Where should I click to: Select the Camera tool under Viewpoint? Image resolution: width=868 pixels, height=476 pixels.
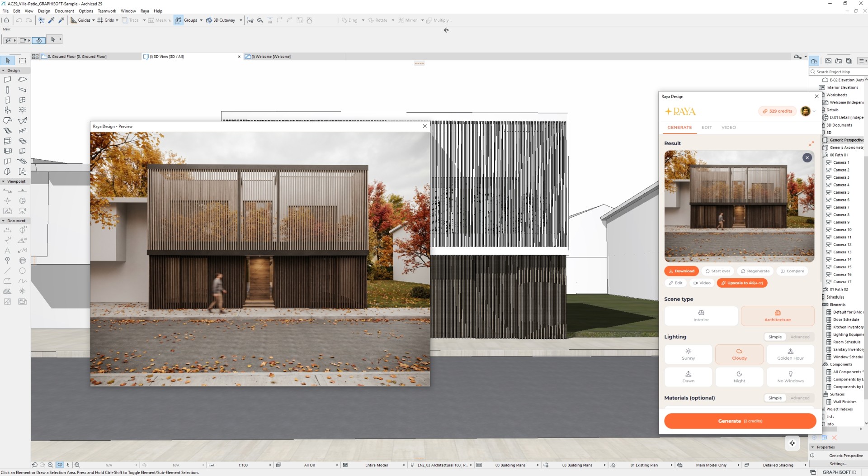point(23,211)
